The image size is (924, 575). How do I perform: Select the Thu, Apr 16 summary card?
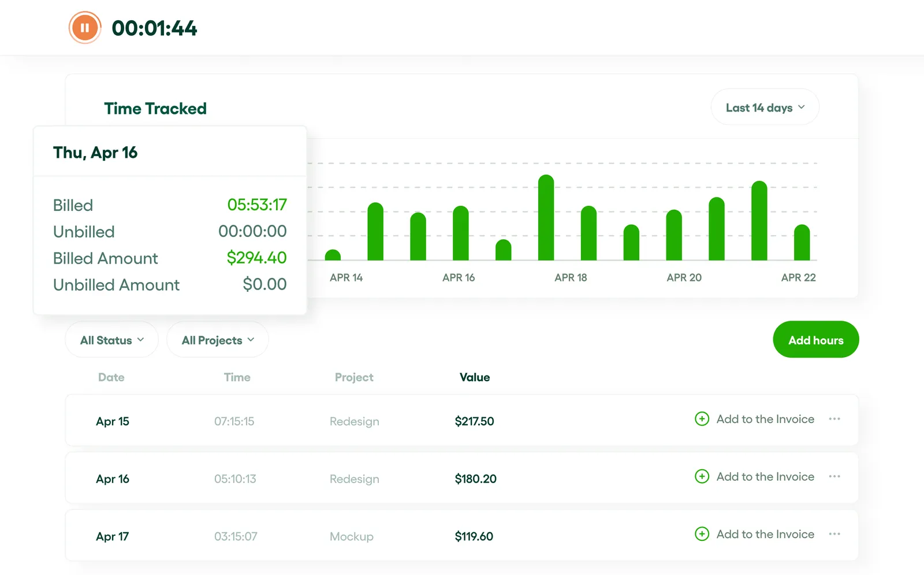(x=170, y=220)
